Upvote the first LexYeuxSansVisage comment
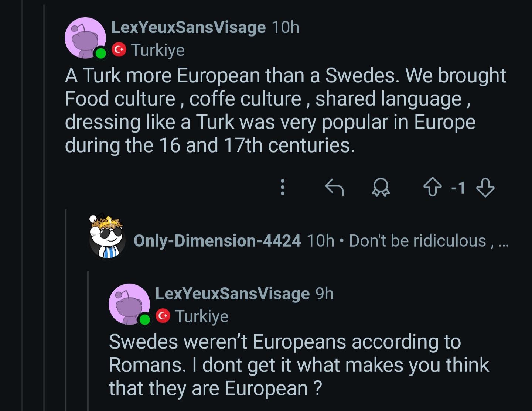This screenshot has width=532, height=411. [x=432, y=187]
